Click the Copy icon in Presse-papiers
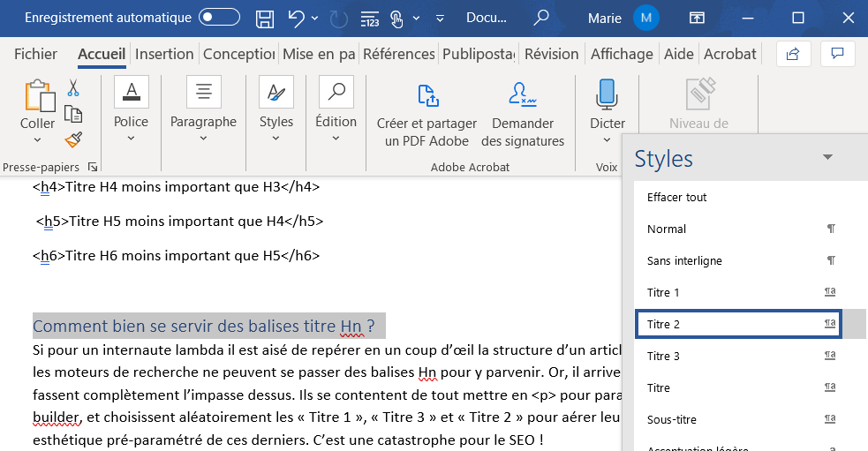Screen dimensions: 868x451 (x=73, y=114)
